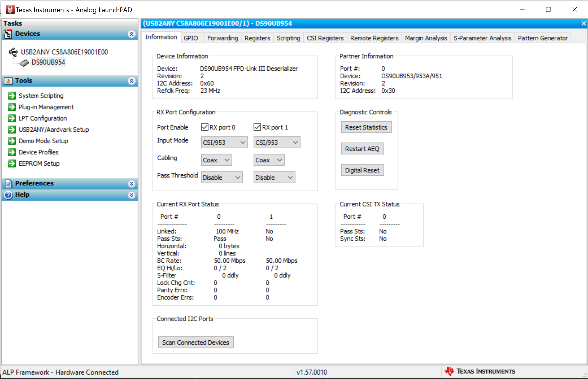Click the Help question mark icon

tap(8, 195)
